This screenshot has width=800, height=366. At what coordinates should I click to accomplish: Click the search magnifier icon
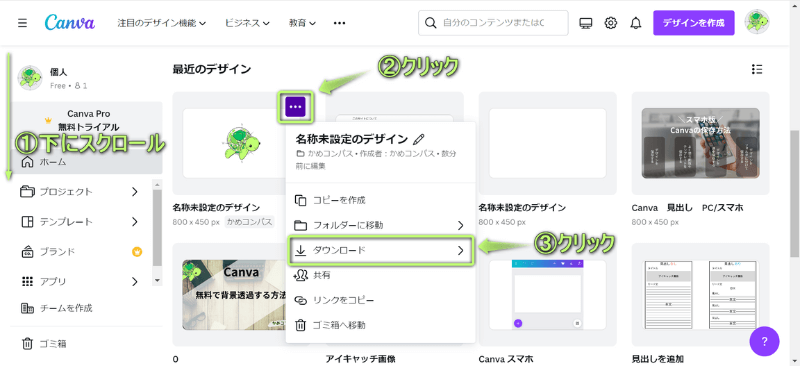[x=431, y=23]
